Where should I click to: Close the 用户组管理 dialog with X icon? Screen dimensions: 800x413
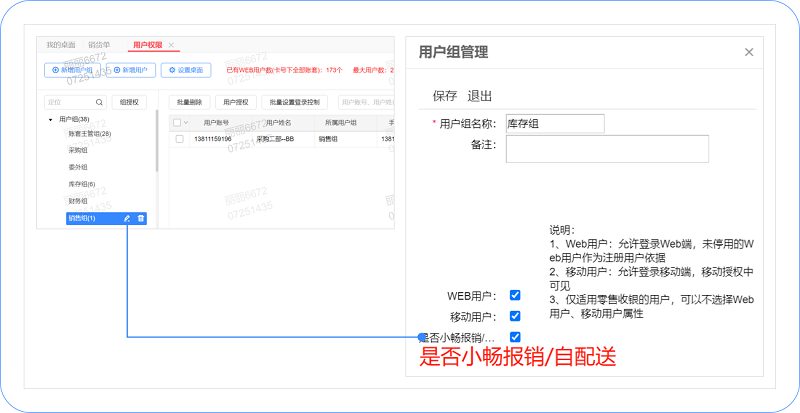[x=749, y=52]
